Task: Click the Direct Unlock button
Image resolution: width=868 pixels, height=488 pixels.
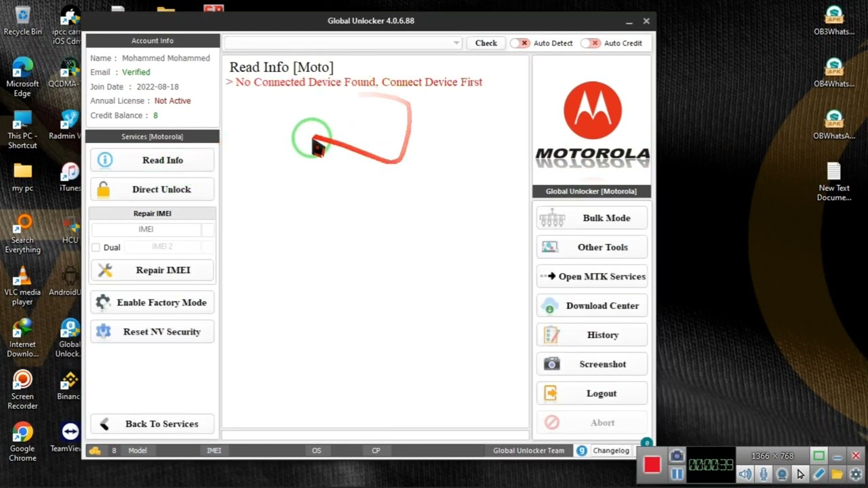Action: 152,189
